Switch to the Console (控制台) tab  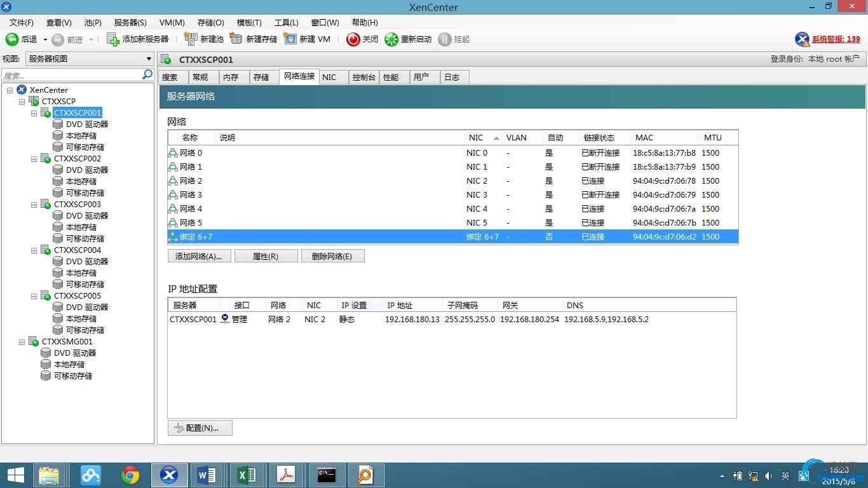pyautogui.click(x=363, y=77)
